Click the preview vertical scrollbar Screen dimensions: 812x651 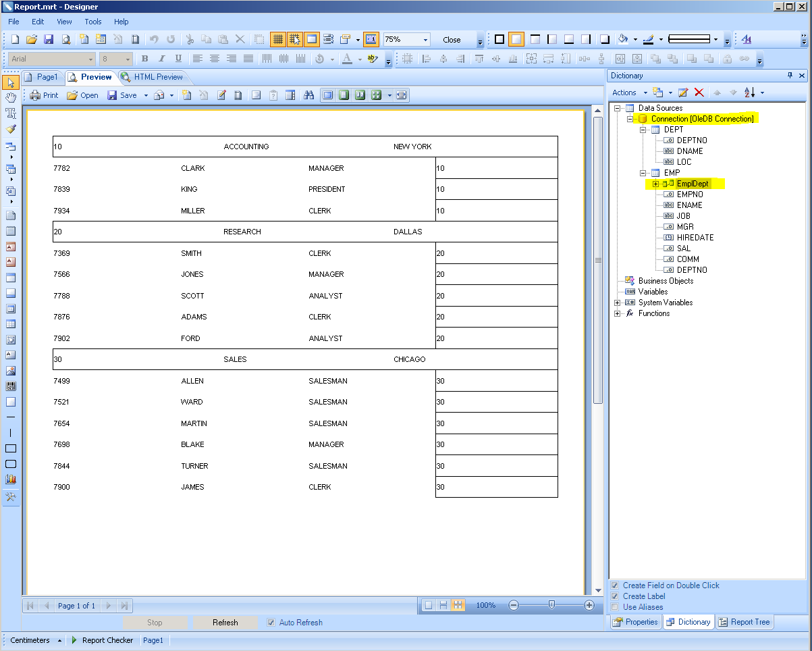click(x=597, y=260)
